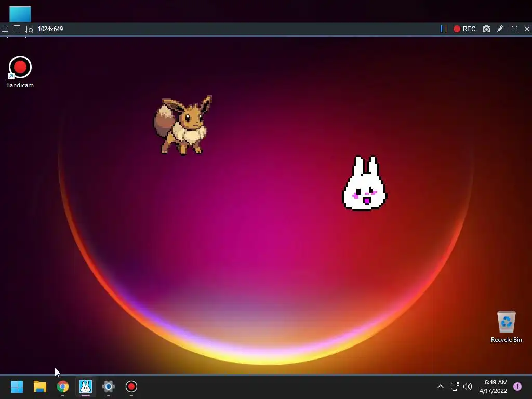Activate the pencil drawing tool
532x399 pixels.
point(500,29)
